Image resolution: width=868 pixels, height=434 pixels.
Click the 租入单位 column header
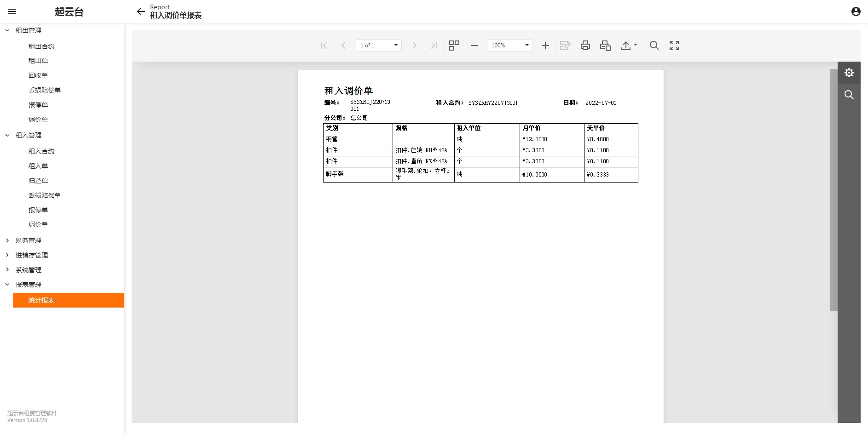(487, 128)
